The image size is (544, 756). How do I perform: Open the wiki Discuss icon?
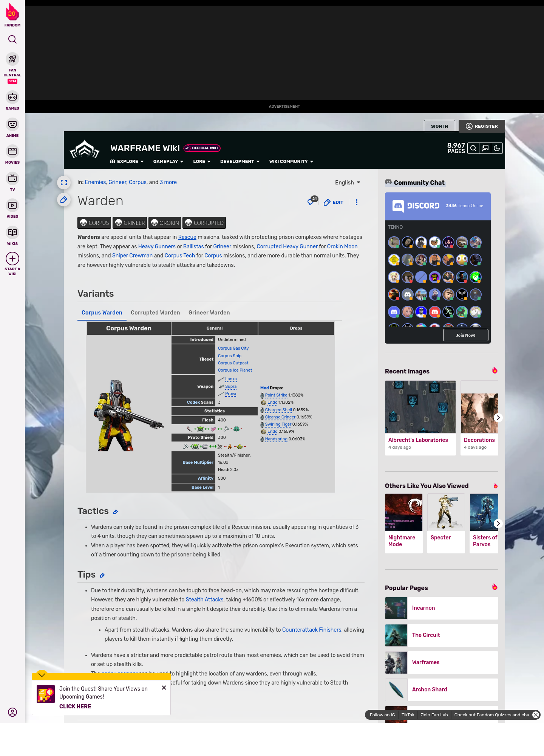[x=485, y=148]
